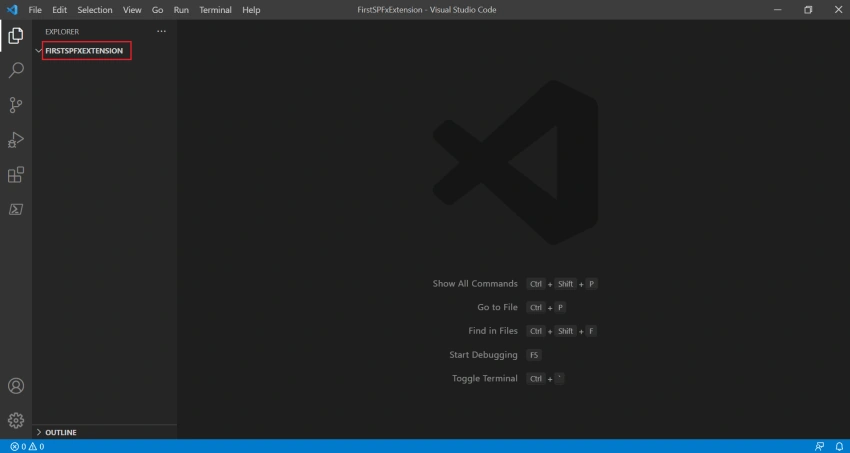This screenshot has width=850, height=453.
Task: Open the Run menu
Action: click(x=181, y=10)
